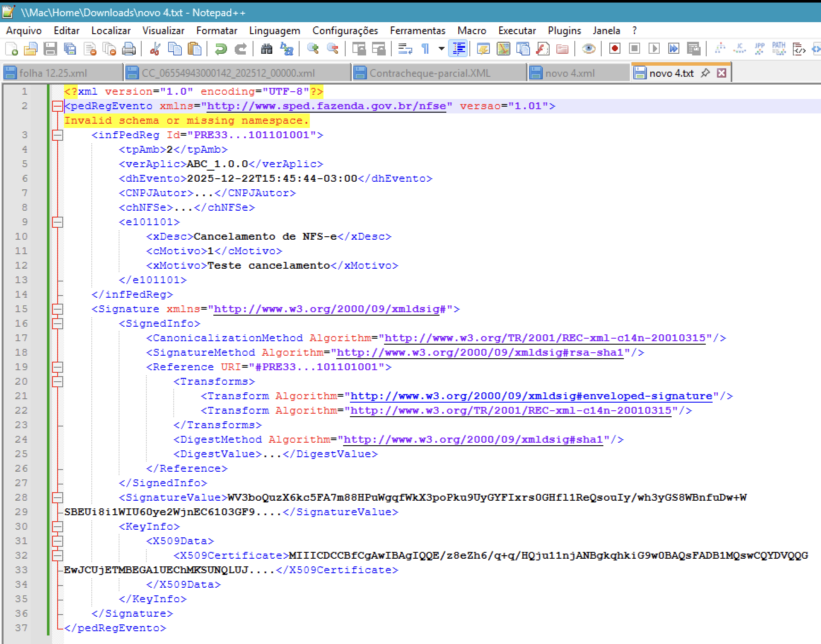Collapse the pedRegEvento node on line 2

tap(57, 106)
